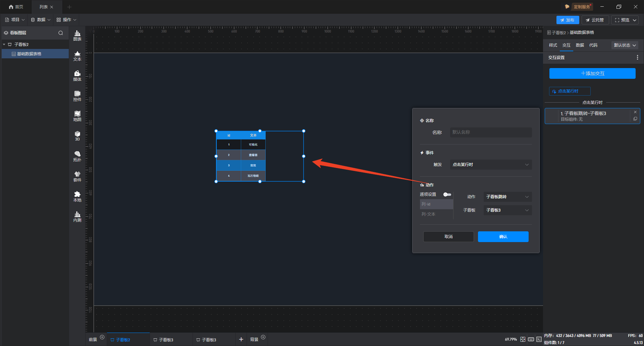
Task: Search layers with the magnifier icon
Action: pos(61,33)
